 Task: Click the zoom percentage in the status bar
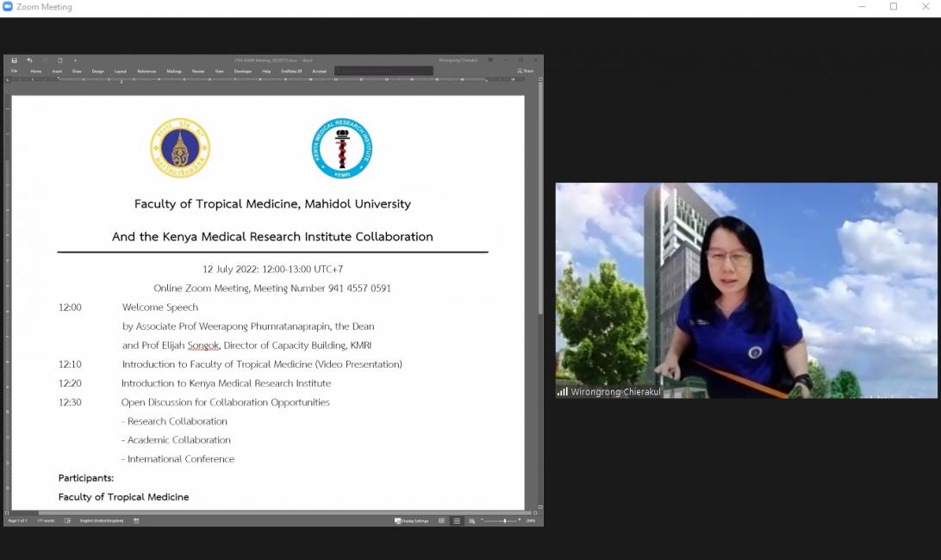point(531,520)
